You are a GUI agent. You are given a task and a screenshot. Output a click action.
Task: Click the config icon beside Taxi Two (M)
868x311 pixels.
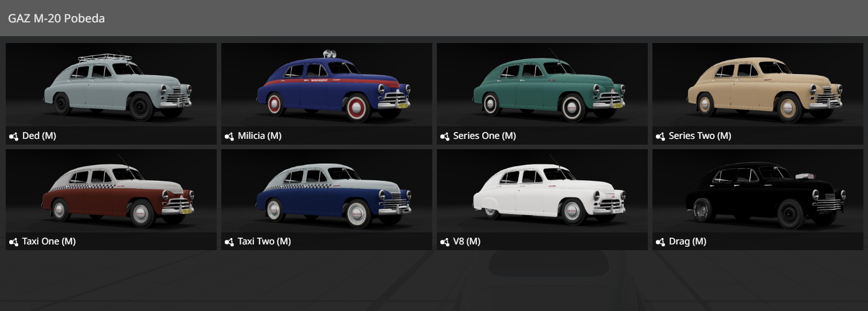[229, 242]
